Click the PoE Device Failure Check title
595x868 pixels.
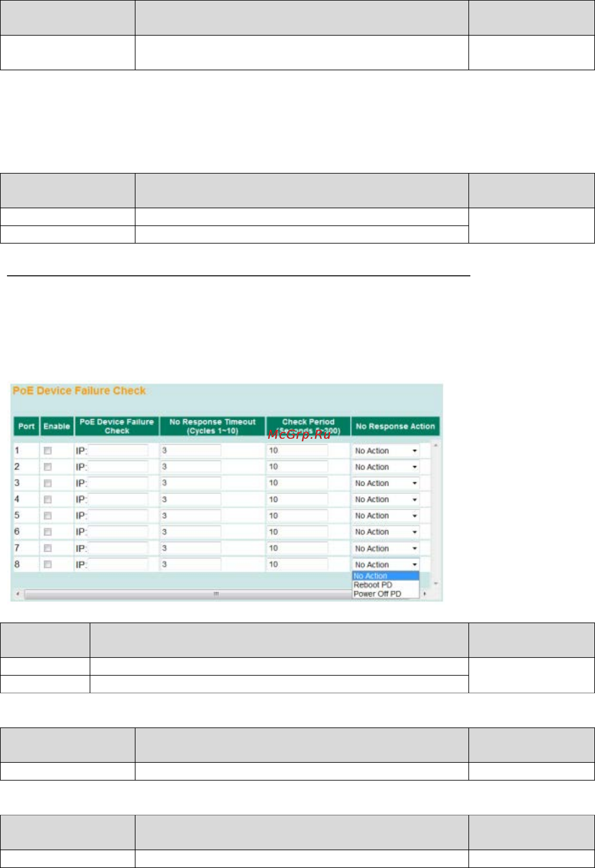(79, 391)
